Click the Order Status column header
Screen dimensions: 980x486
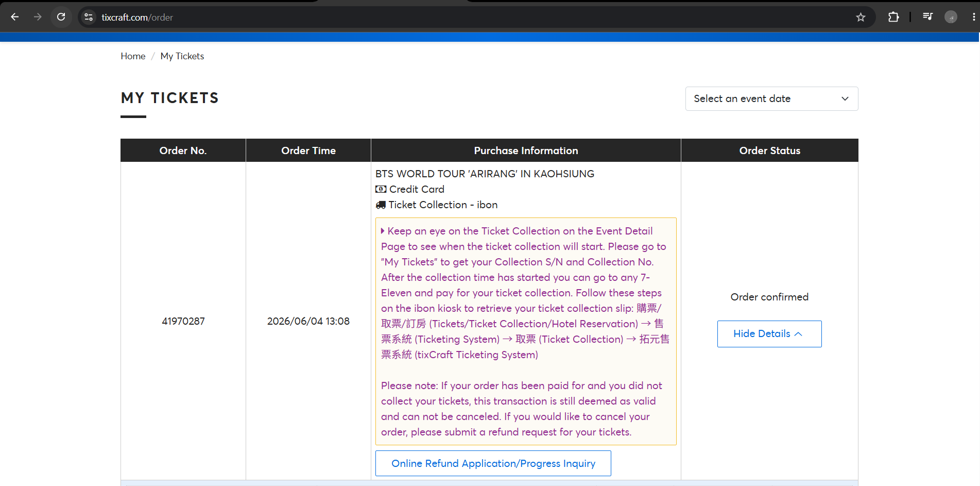769,150
